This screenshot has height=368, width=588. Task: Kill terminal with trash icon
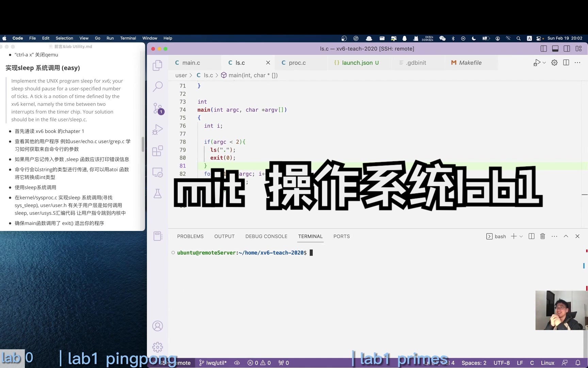pyautogui.click(x=543, y=236)
